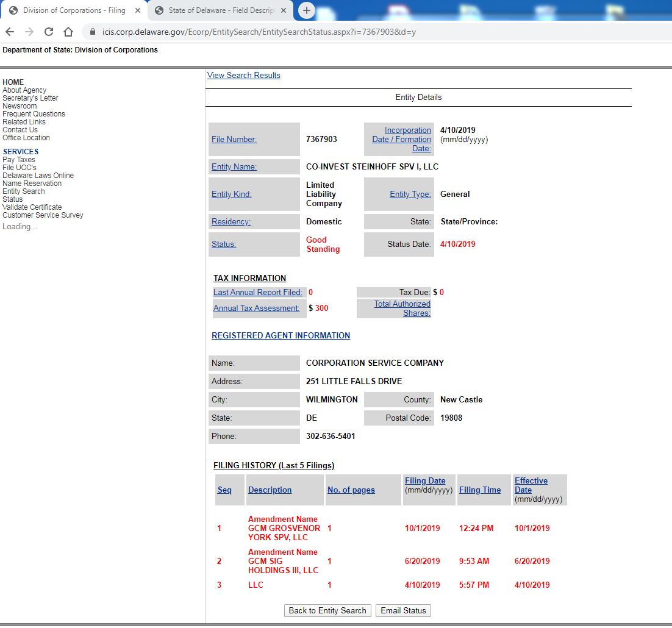Click Effective Date column header link
The width and height of the screenshot is (672, 628).
tap(531, 485)
